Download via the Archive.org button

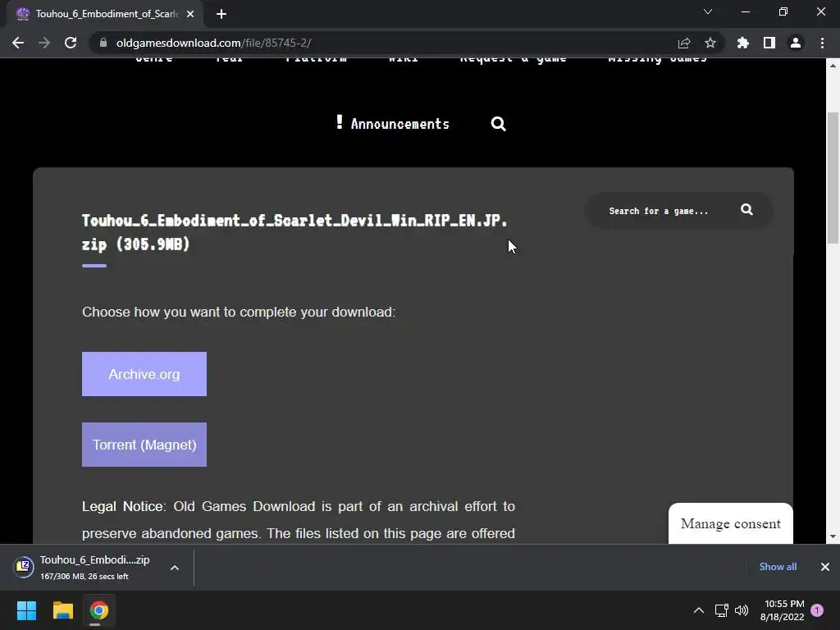pos(144,374)
